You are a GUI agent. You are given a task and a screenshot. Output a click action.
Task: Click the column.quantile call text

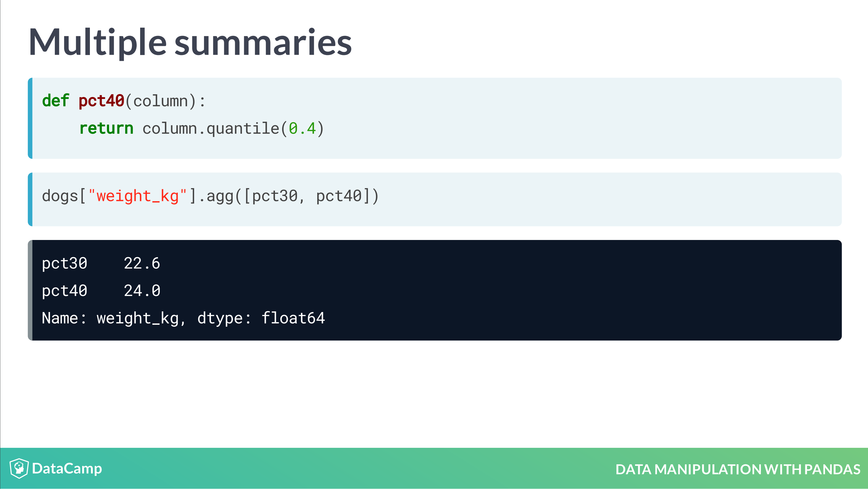tap(211, 128)
